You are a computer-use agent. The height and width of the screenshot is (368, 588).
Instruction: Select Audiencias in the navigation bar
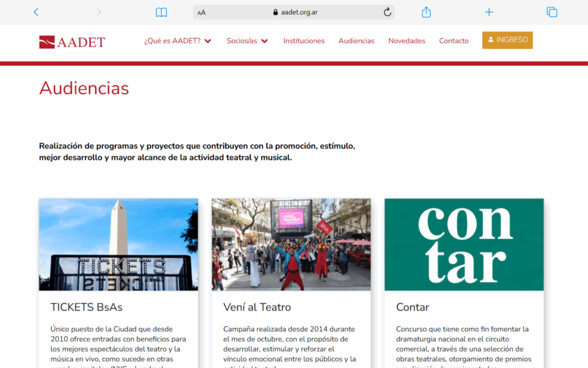click(x=356, y=41)
